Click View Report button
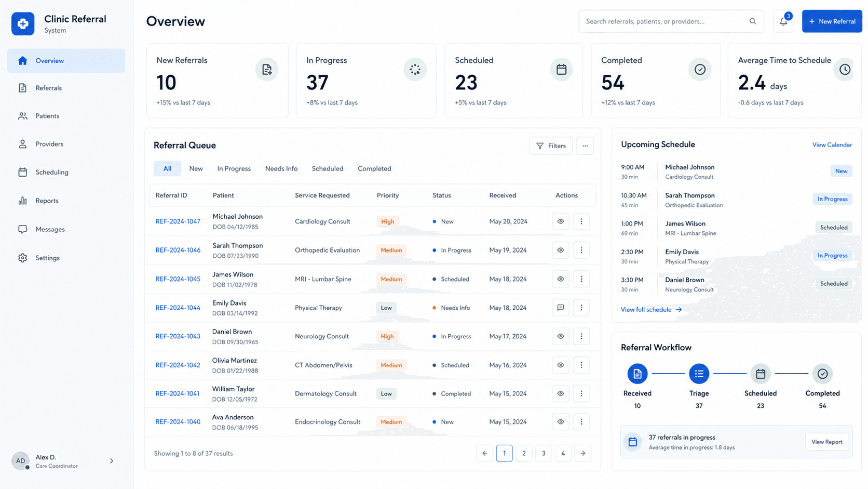 pos(826,442)
